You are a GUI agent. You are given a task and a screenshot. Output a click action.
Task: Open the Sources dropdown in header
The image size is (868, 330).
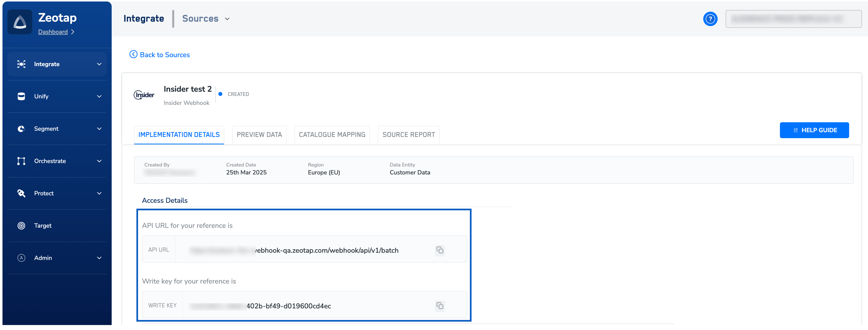click(206, 19)
